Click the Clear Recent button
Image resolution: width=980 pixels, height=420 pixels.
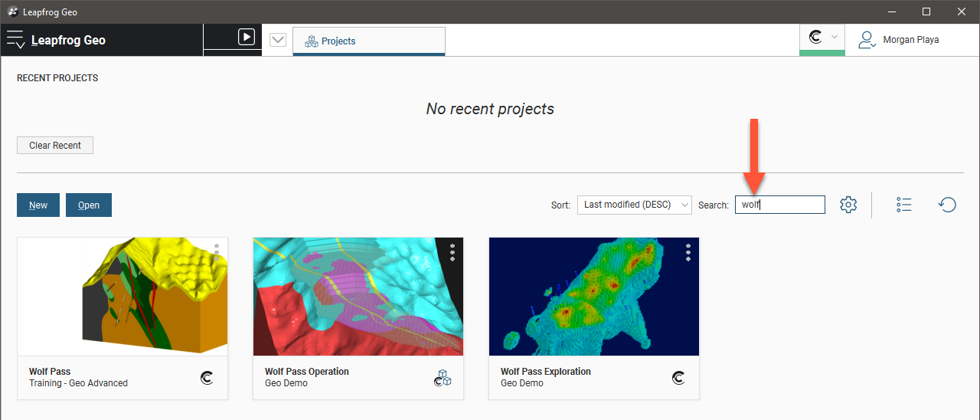(x=55, y=146)
